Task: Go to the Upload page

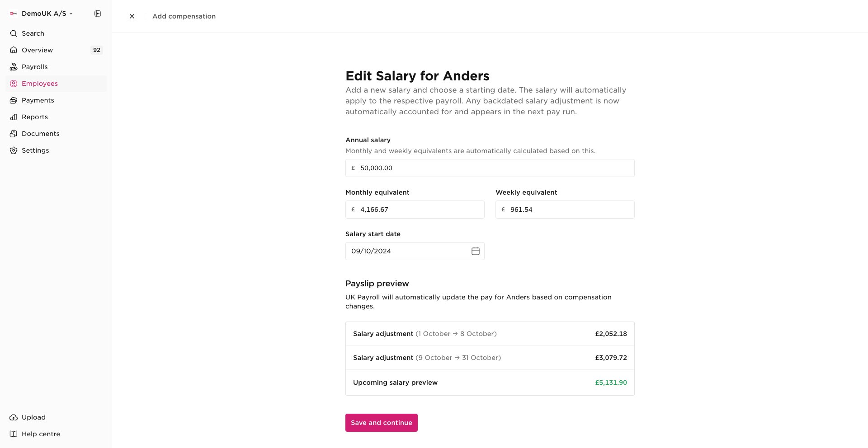Action: (33, 417)
